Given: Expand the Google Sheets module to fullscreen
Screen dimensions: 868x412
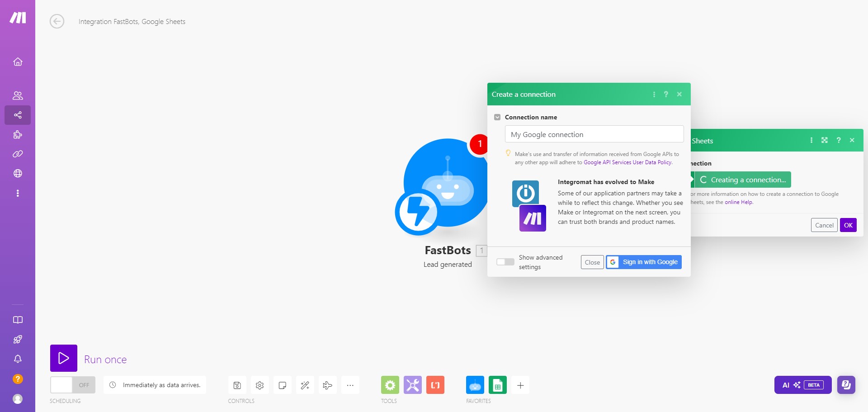Looking at the screenshot, I should [x=825, y=140].
